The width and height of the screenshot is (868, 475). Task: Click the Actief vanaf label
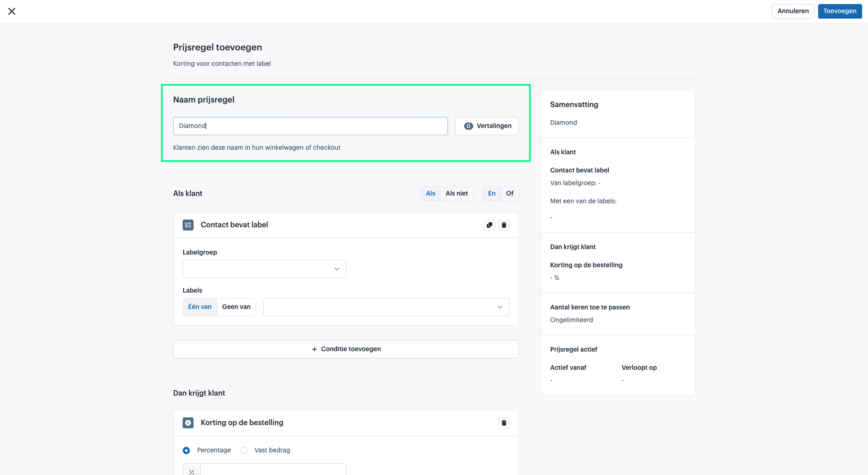(568, 368)
